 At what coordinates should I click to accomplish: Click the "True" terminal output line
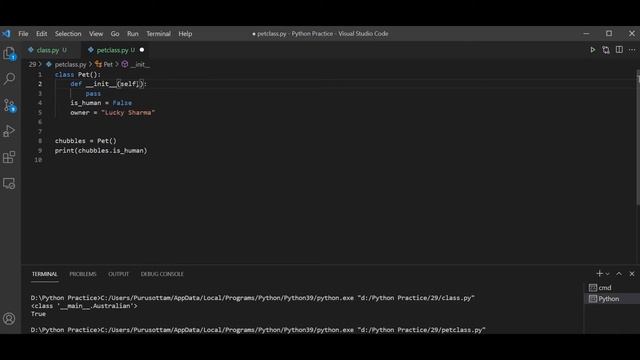point(38,314)
